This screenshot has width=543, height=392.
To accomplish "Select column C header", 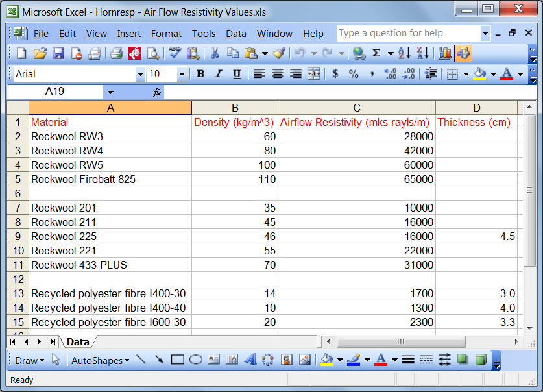I will pyautogui.click(x=356, y=108).
